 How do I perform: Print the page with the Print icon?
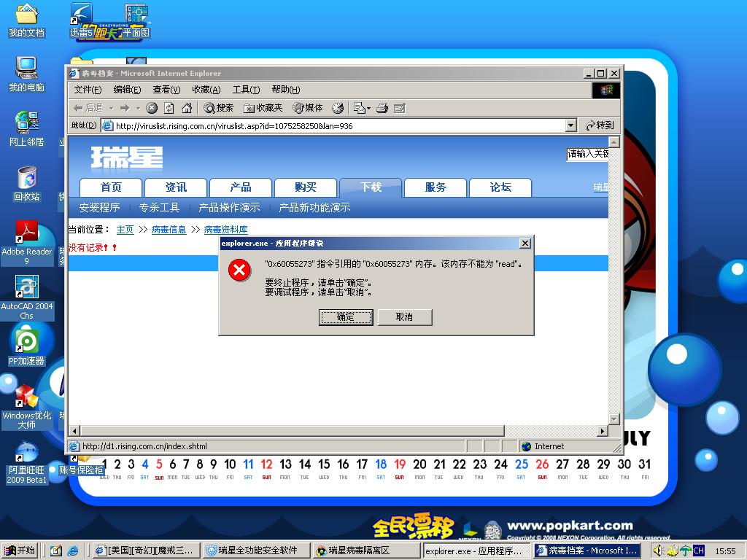(382, 108)
